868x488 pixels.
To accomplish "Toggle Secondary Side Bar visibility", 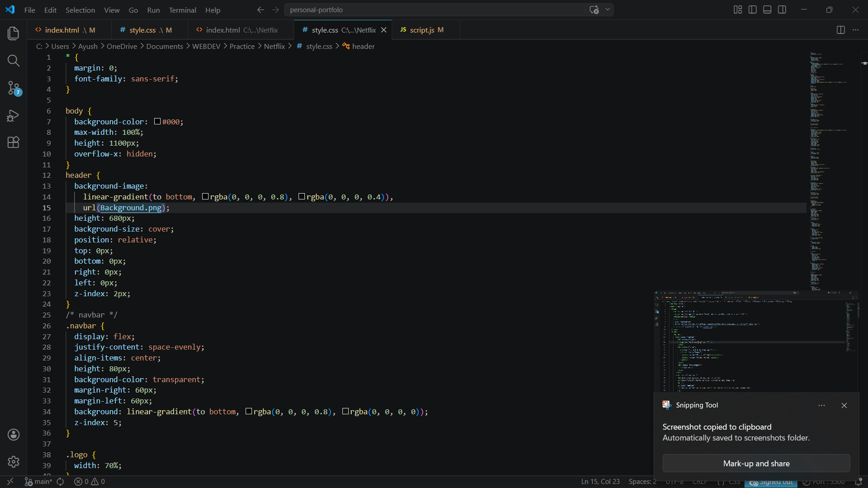I will tap(782, 9).
